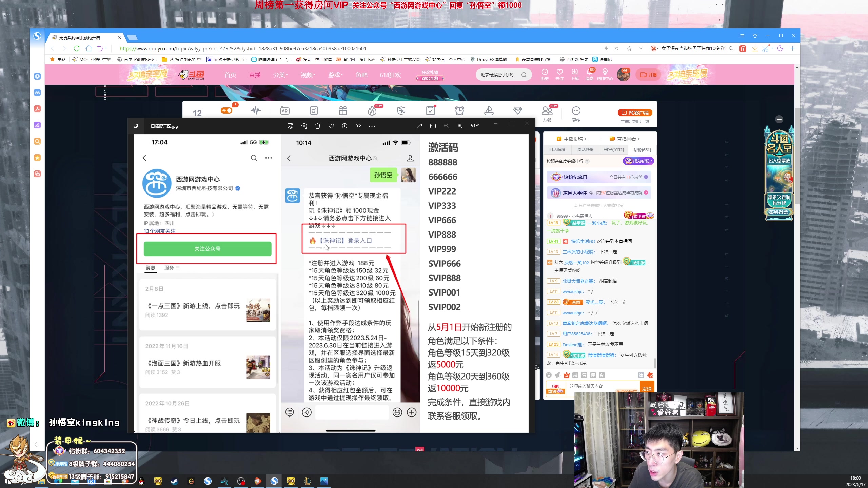
Task: Open the QQ penguin icon in taskbar
Action: [x=141, y=481]
